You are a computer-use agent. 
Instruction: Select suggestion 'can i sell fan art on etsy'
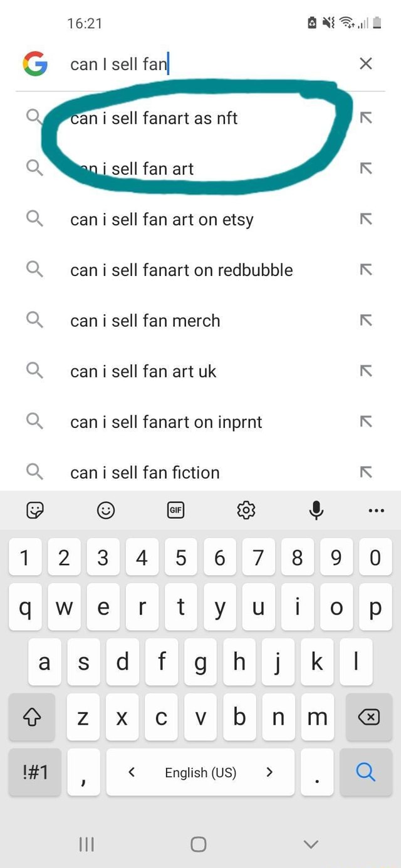(x=162, y=220)
